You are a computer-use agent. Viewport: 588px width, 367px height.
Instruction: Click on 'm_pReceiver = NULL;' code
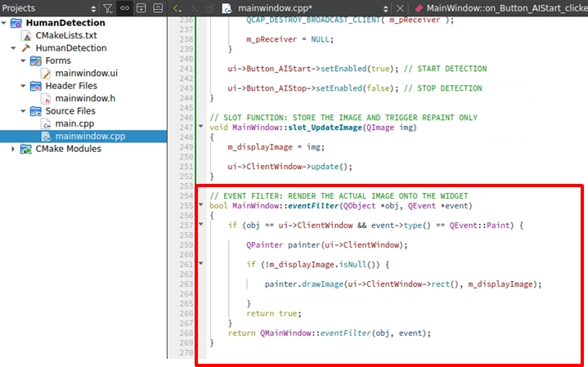290,39
